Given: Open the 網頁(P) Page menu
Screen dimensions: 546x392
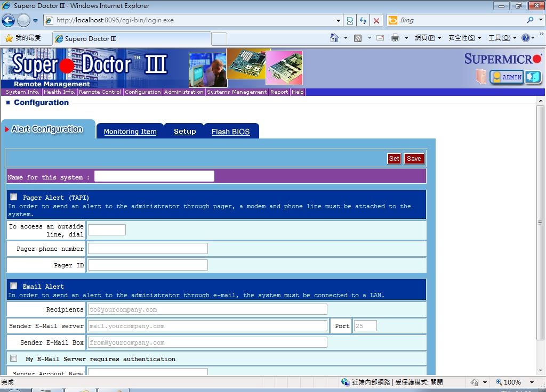Looking at the screenshot, I should pyautogui.click(x=428, y=38).
